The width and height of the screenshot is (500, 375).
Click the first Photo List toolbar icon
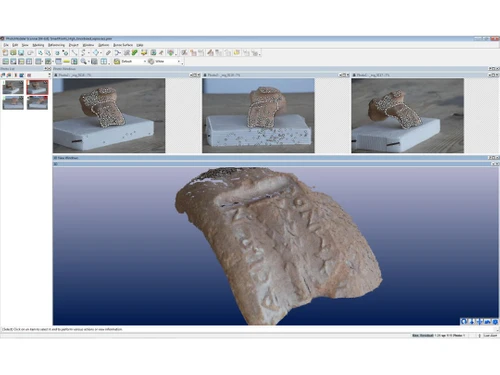tap(3, 75)
